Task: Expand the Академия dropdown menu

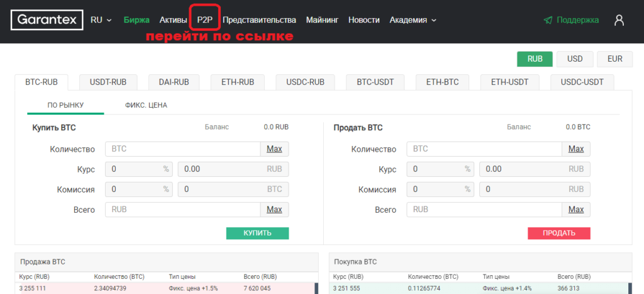Action: [413, 20]
